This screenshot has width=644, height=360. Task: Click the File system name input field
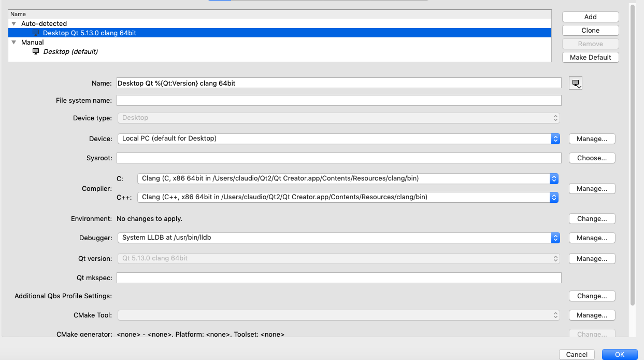click(x=339, y=100)
